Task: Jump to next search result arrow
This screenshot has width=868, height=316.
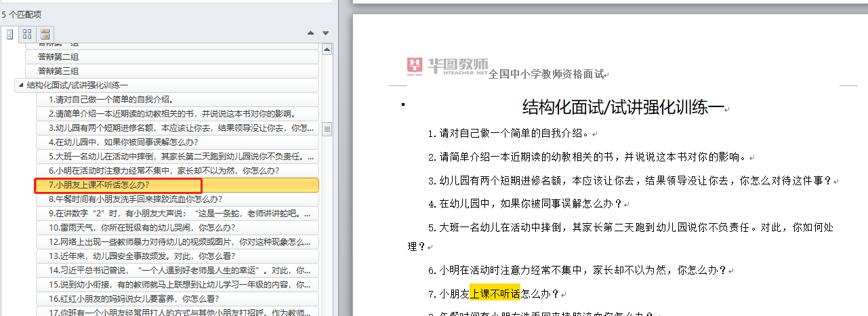Action: point(325,33)
